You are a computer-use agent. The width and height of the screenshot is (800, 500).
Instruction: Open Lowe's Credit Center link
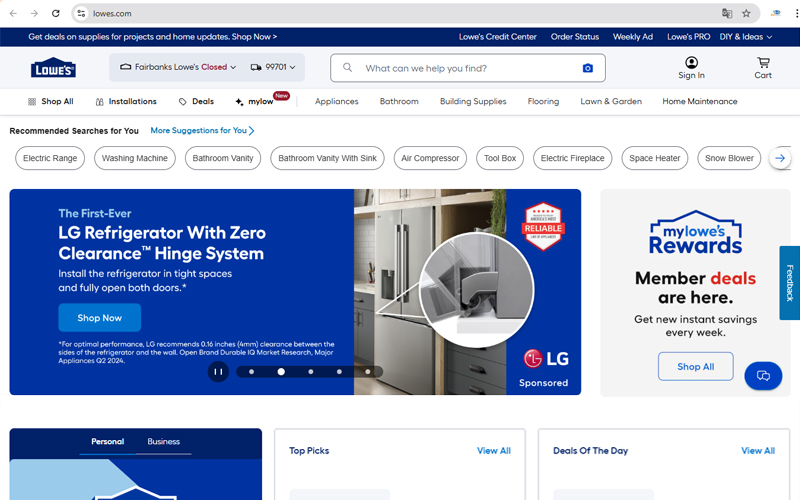pyautogui.click(x=497, y=37)
